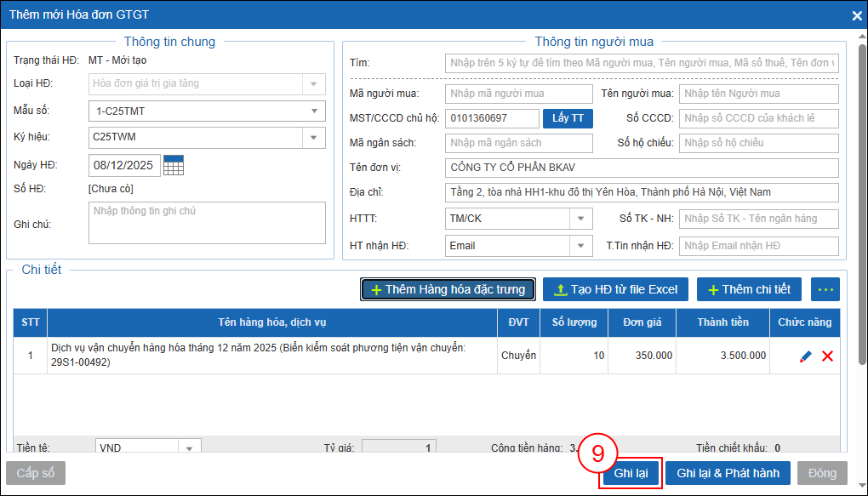Expand the Ký hiệu dropdown
Screen dimensions: 868x496
click(315, 137)
